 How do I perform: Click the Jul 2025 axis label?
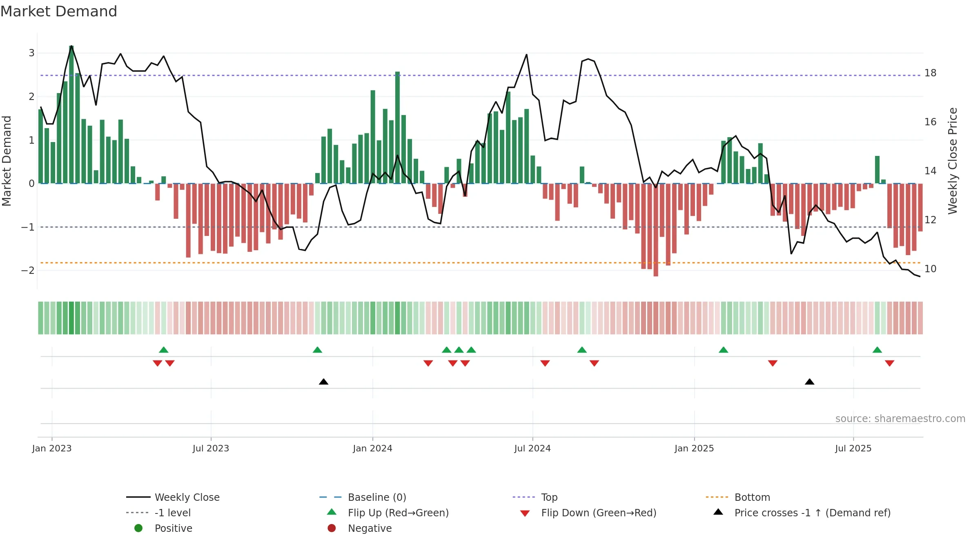(x=853, y=449)
